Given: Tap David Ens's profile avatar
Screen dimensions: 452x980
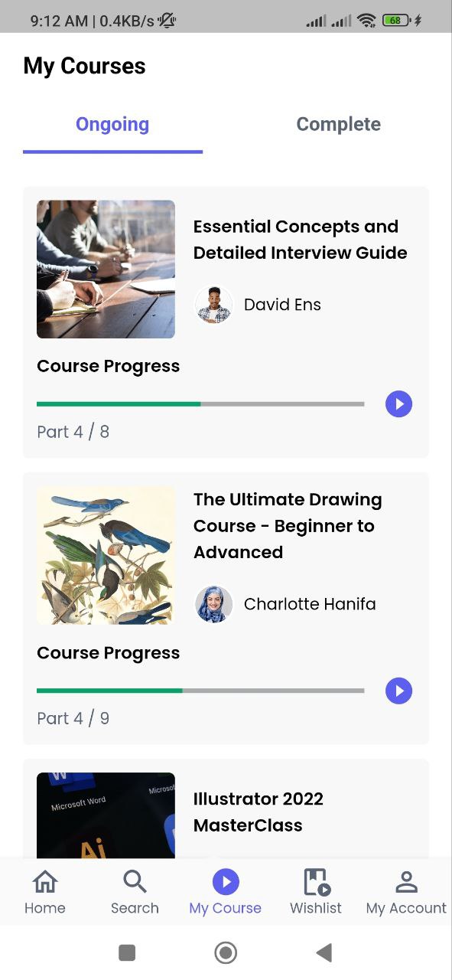Looking at the screenshot, I should click(213, 304).
